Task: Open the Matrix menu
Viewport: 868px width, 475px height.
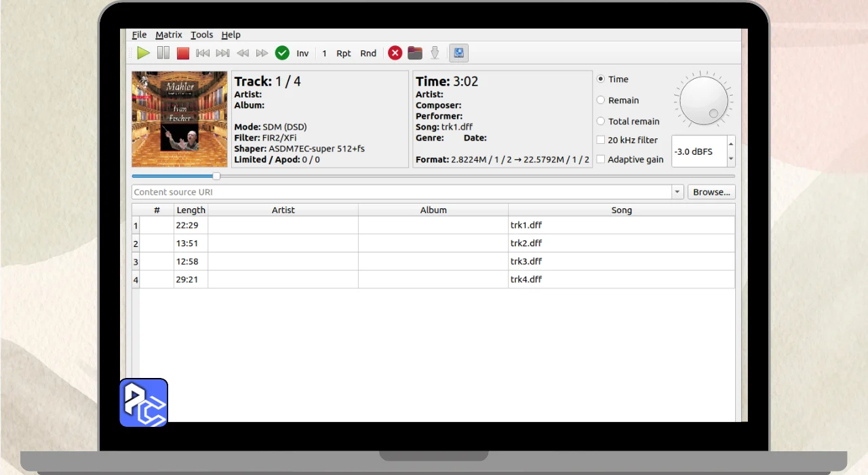Action: [x=169, y=35]
